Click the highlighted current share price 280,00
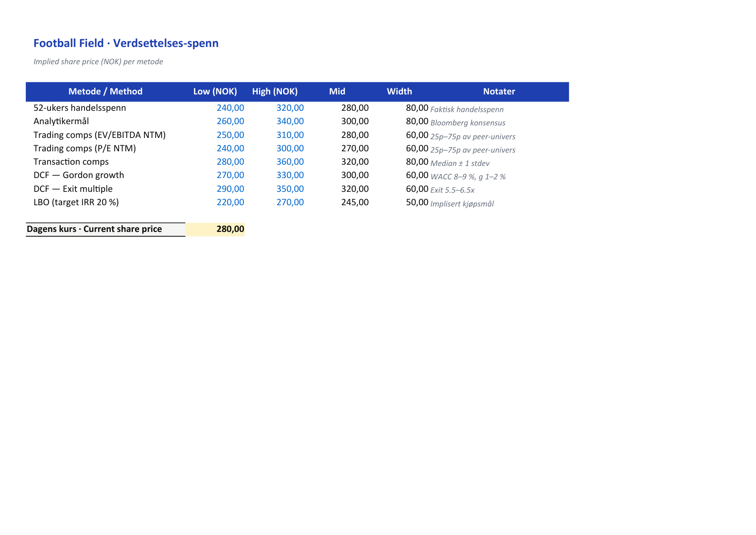This screenshot has width=756, height=535. [230, 229]
